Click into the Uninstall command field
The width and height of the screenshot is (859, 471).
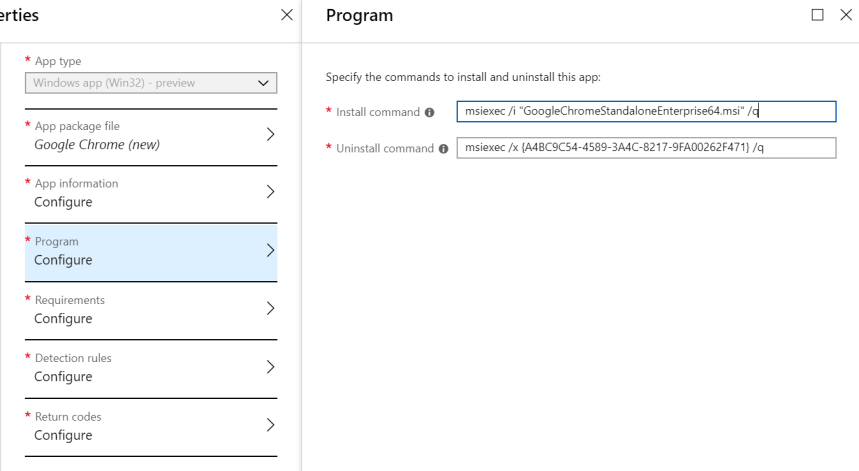[x=646, y=148]
